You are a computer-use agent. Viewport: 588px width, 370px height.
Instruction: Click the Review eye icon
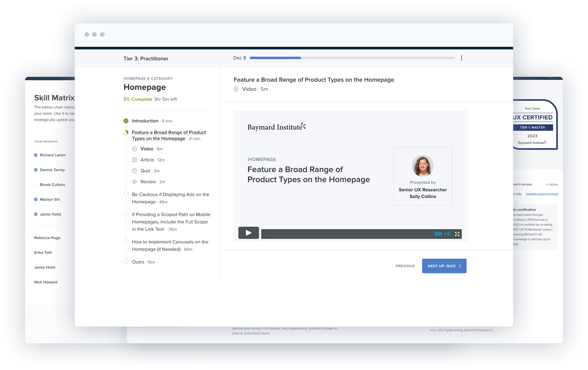click(x=134, y=182)
